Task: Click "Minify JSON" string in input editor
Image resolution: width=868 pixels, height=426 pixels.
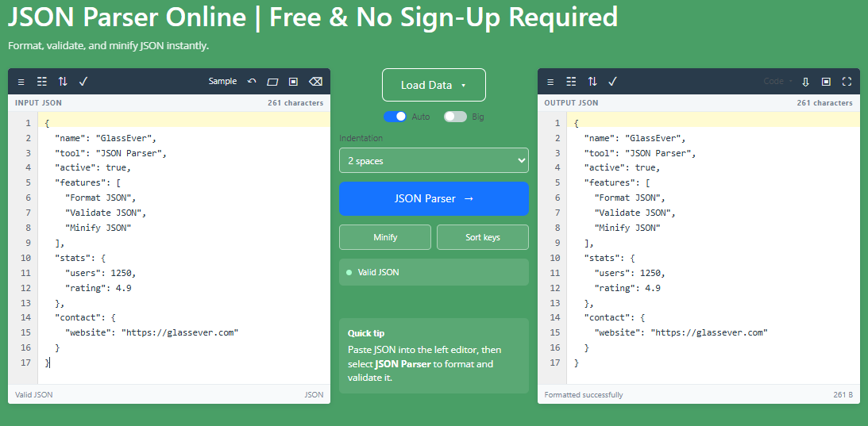Action: pos(98,228)
